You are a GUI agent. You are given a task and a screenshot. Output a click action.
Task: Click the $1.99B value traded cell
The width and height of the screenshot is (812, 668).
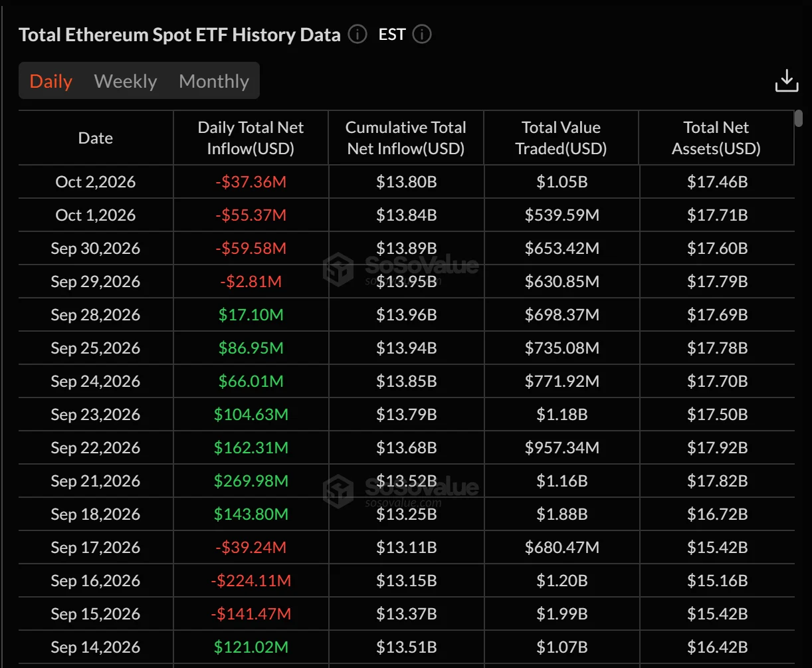[x=561, y=613]
